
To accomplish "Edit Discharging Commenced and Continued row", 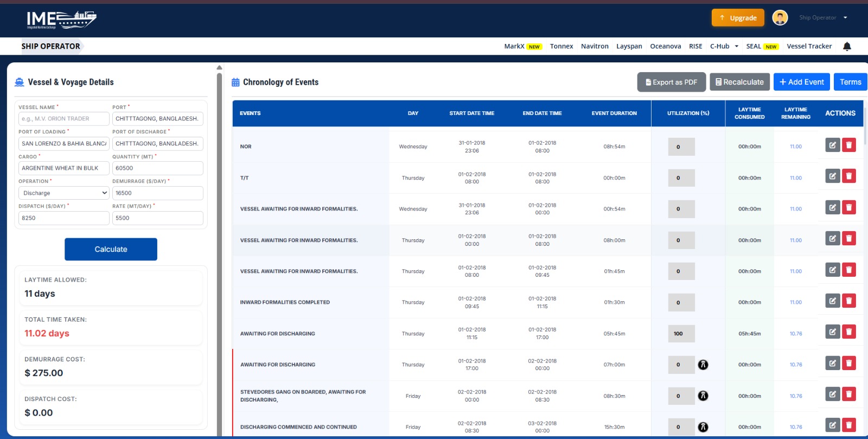I will click(x=832, y=425).
